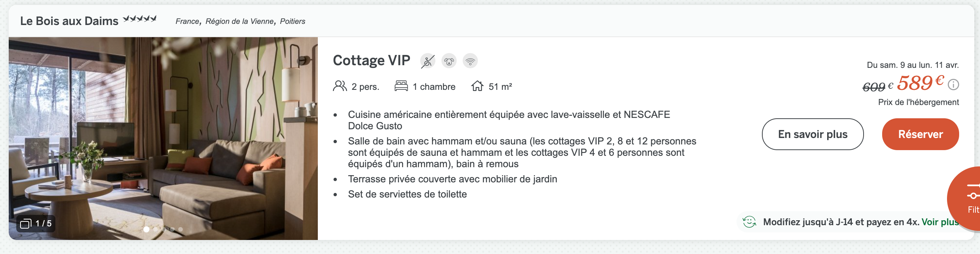Click the Wi-Fi amenity icon
Image resolution: width=980 pixels, height=254 pixels.
point(470,61)
